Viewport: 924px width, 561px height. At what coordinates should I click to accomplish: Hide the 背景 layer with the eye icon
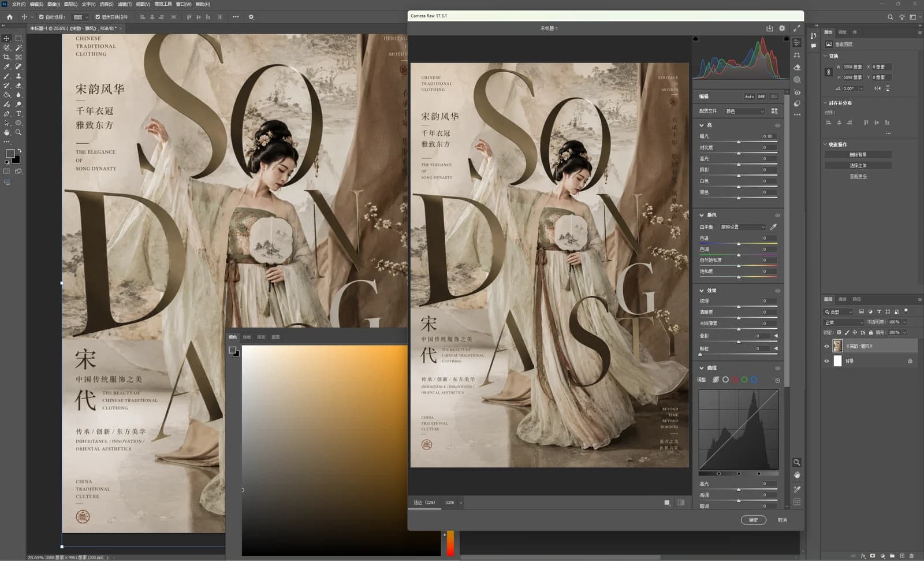(x=826, y=361)
